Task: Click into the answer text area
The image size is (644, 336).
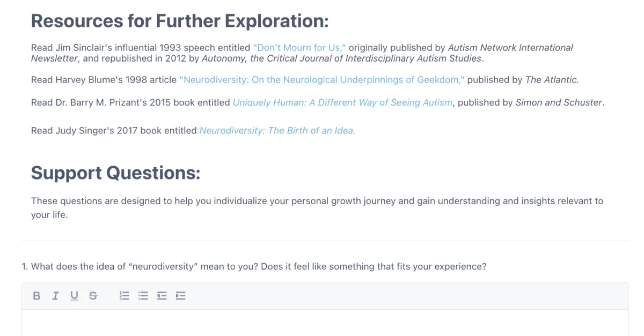Action: pos(325,323)
